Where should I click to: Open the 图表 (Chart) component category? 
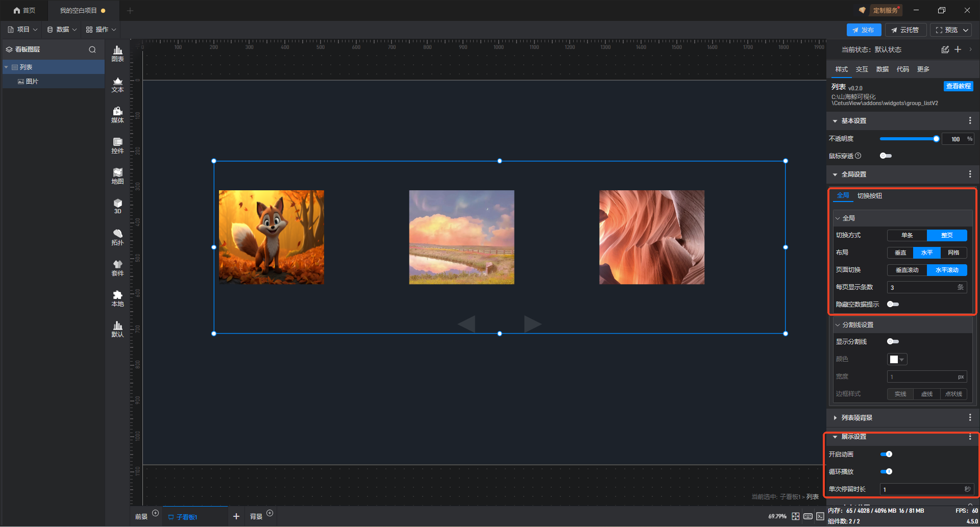pos(117,54)
